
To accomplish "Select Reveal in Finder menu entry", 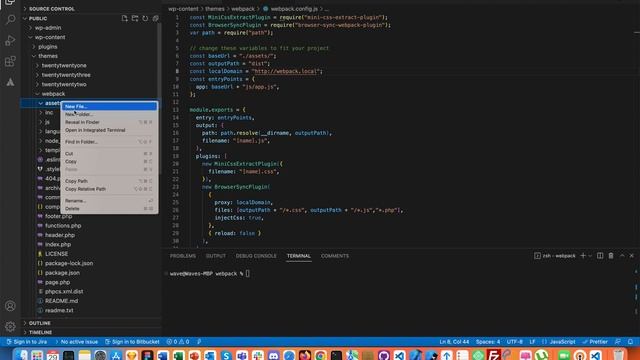I will click(x=109, y=122).
